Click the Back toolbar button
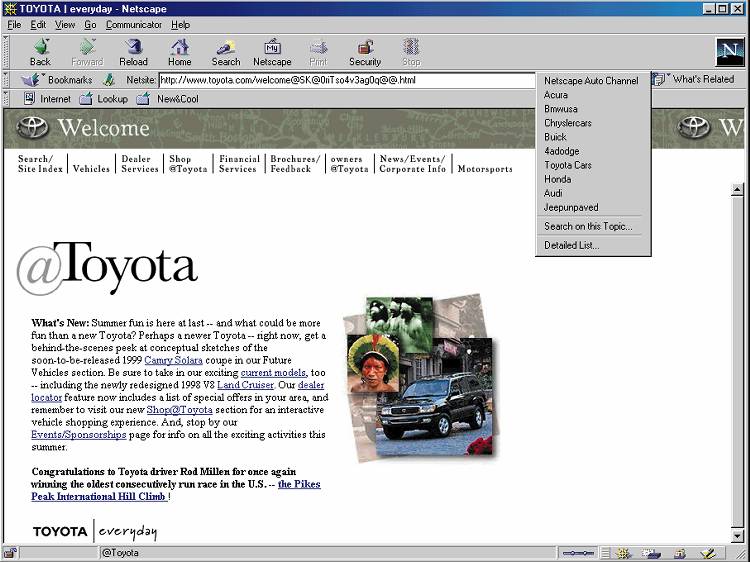The image size is (750, 562). pos(40,52)
